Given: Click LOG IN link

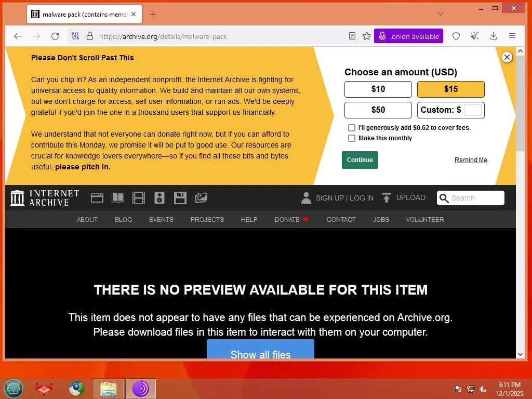Looking at the screenshot, I should pyautogui.click(x=362, y=198).
